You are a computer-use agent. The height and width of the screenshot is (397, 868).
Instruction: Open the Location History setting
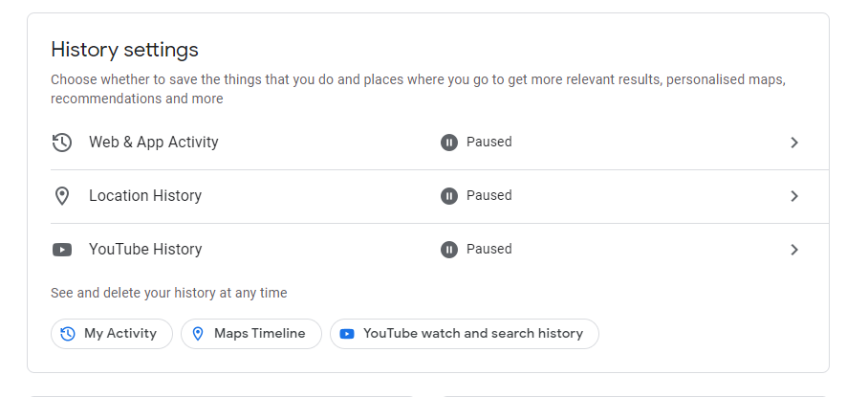[145, 196]
